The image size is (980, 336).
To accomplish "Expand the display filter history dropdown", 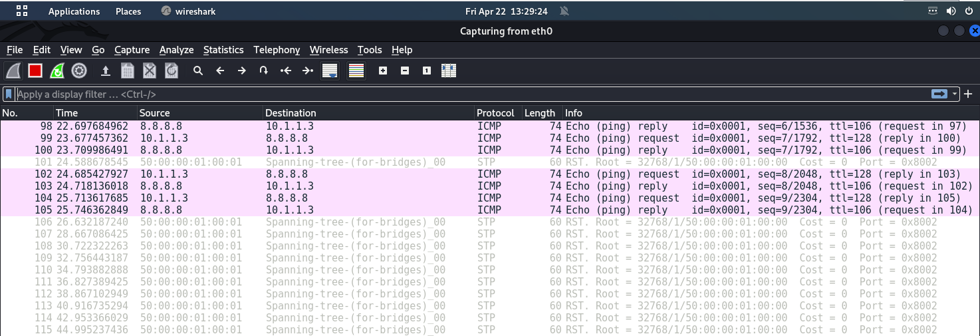I will click(x=955, y=94).
